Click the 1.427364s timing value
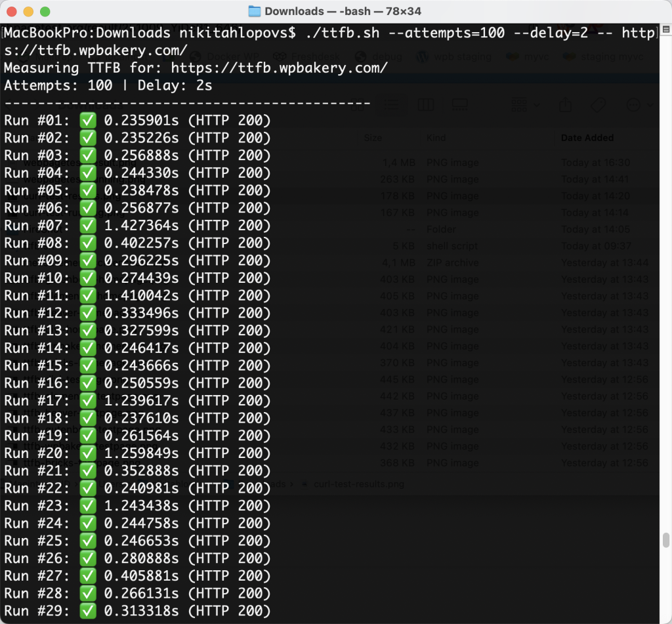The width and height of the screenshot is (672, 624). (x=141, y=225)
